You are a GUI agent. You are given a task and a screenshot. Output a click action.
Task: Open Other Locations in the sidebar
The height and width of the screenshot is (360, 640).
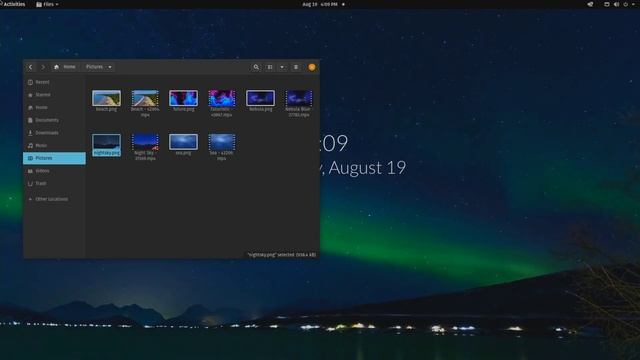[54, 199]
